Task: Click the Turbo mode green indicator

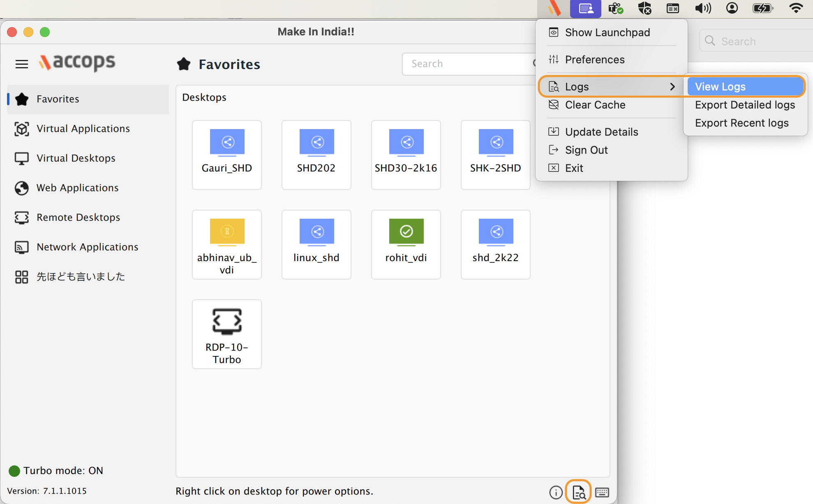Action: (14, 471)
